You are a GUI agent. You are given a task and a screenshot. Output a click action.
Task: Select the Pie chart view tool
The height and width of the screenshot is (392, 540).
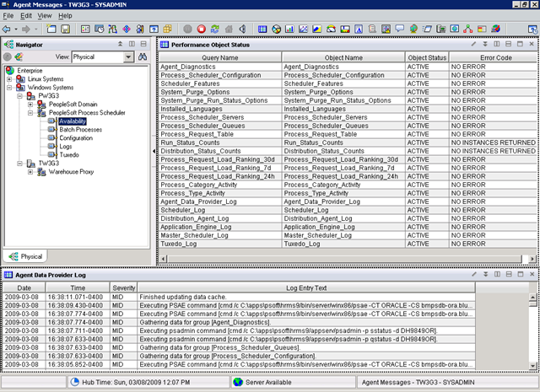[x=276, y=30]
